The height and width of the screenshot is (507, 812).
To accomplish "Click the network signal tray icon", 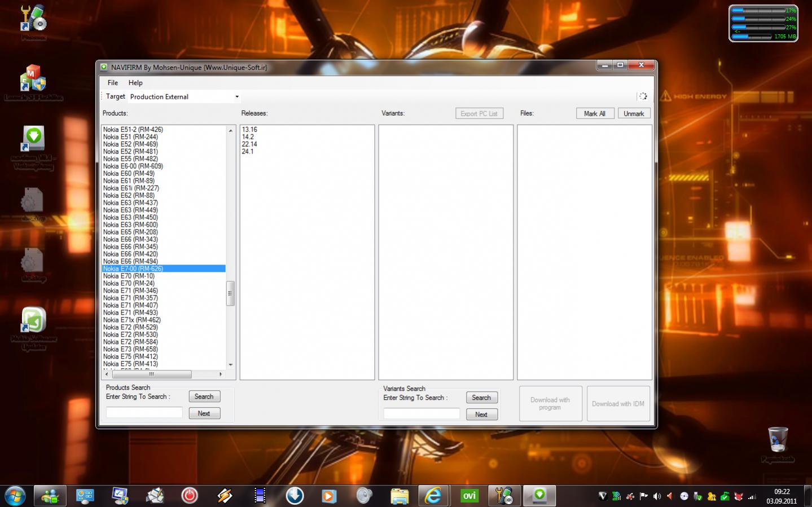I will click(752, 496).
